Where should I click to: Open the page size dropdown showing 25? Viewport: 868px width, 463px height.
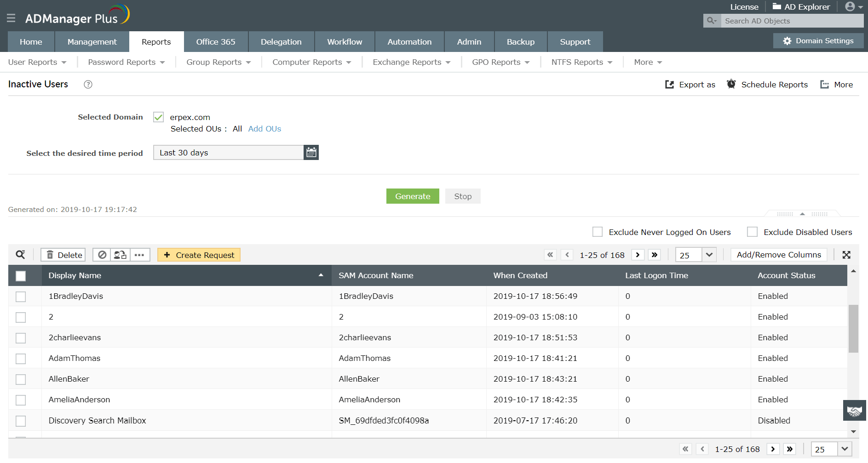pos(696,254)
